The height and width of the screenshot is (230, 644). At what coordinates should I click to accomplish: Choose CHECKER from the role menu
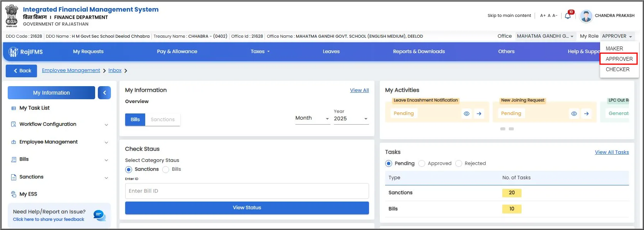tap(617, 69)
